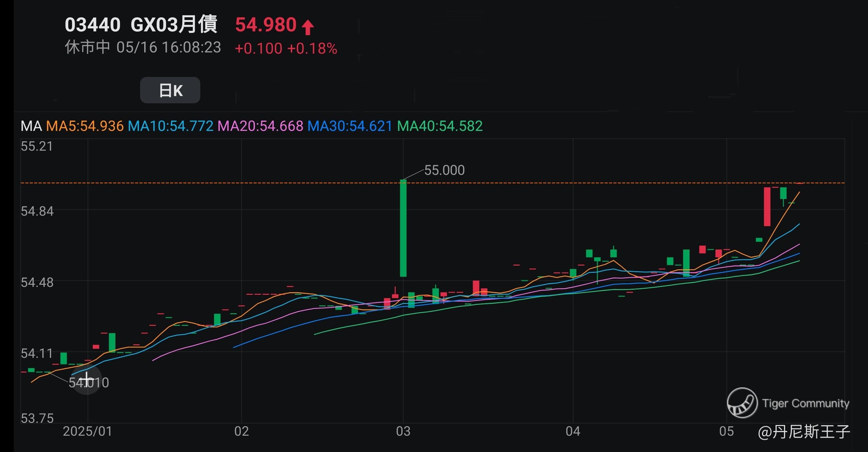Click the tall green March candlestick
This screenshot has width=868, height=452.
403,228
